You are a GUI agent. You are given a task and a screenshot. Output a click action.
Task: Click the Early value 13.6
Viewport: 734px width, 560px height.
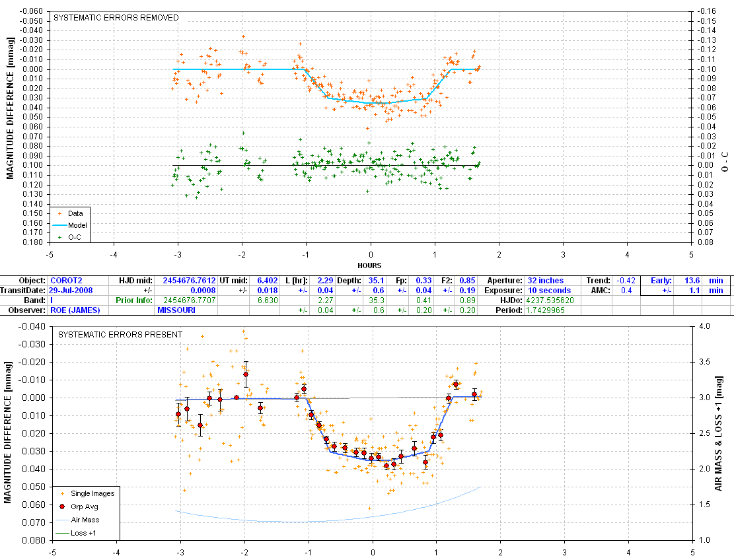pos(692,281)
